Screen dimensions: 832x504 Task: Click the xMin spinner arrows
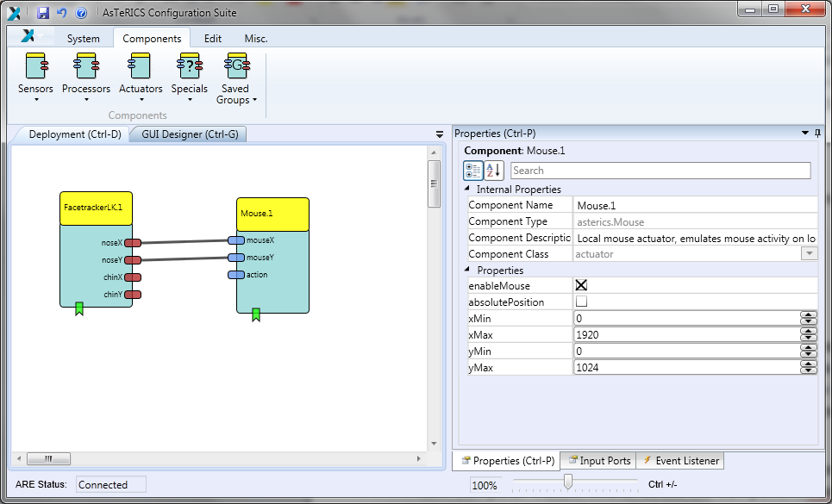[x=808, y=319]
